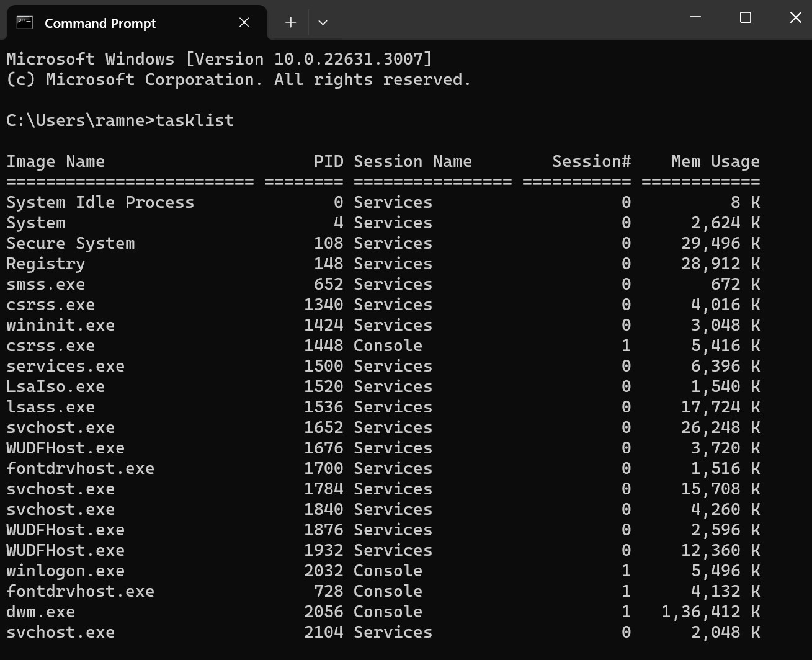Click PID 2104 of svchost.exe

pos(324,632)
